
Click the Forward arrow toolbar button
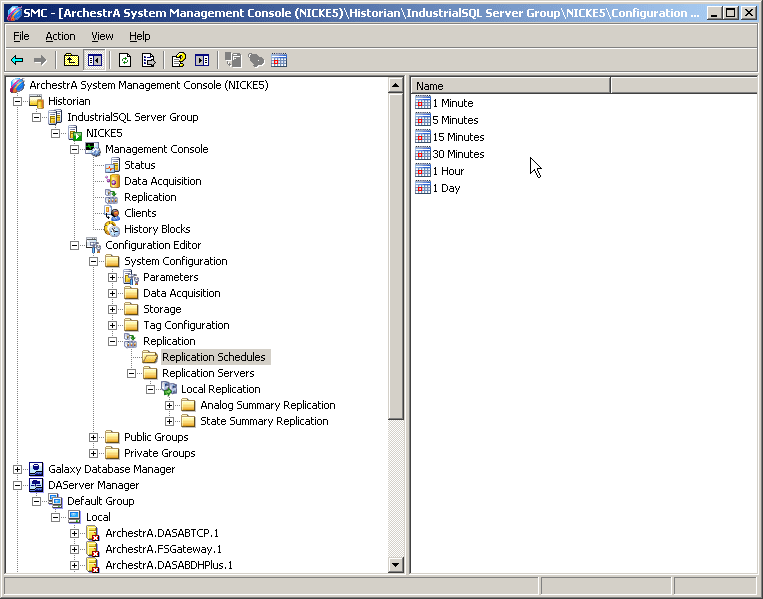click(x=39, y=60)
